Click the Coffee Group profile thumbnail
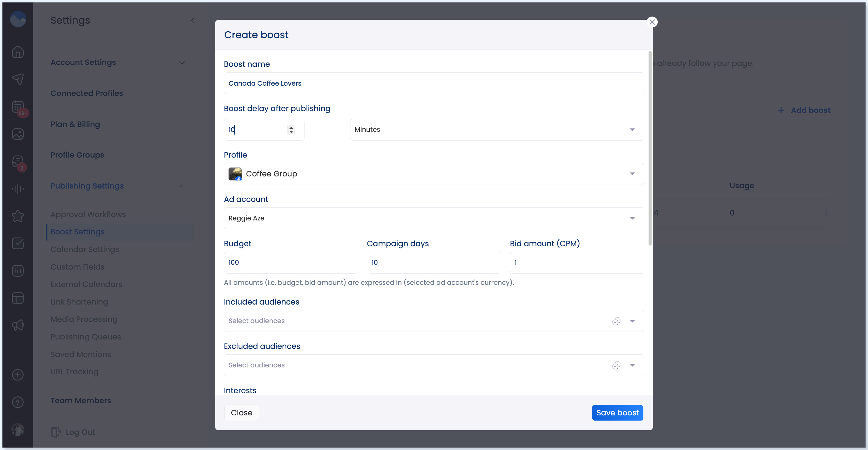The image size is (868, 450). pyautogui.click(x=235, y=174)
